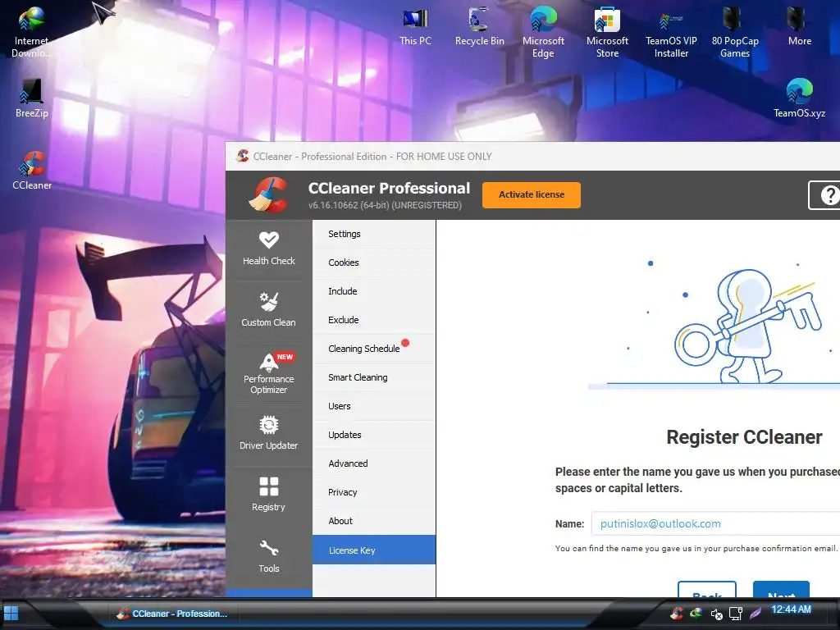Open Tools section in sidebar

(x=268, y=557)
